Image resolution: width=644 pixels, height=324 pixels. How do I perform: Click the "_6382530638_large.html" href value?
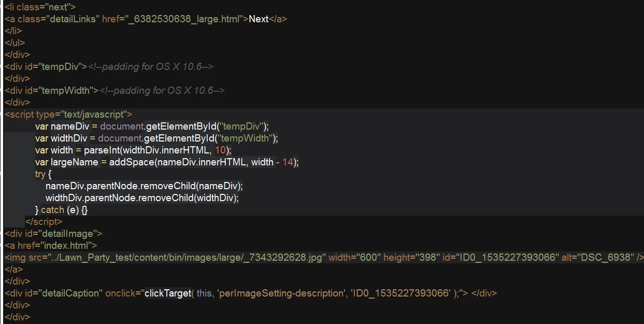(185, 19)
